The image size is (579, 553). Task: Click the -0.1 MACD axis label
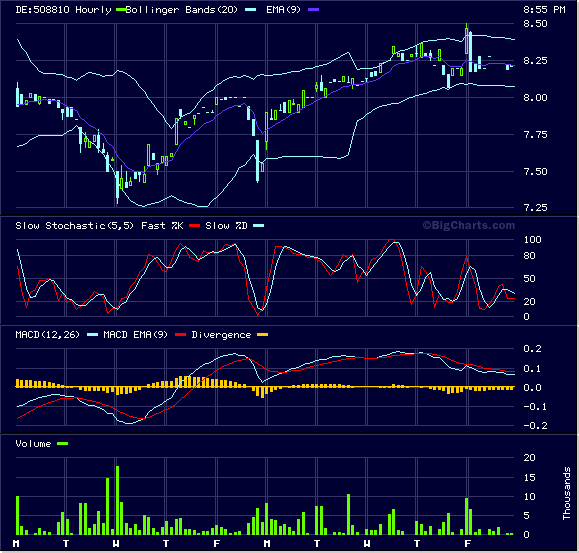click(535, 407)
